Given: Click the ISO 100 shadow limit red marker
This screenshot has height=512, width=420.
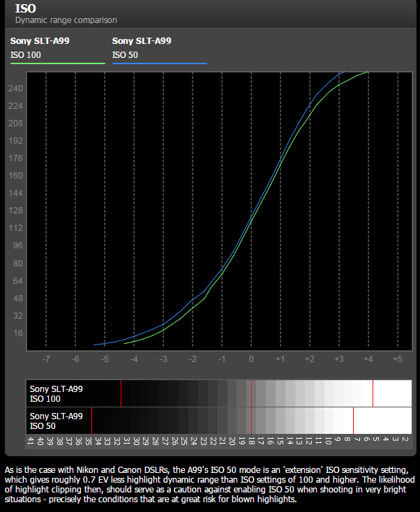Looking at the screenshot, I should (121, 393).
